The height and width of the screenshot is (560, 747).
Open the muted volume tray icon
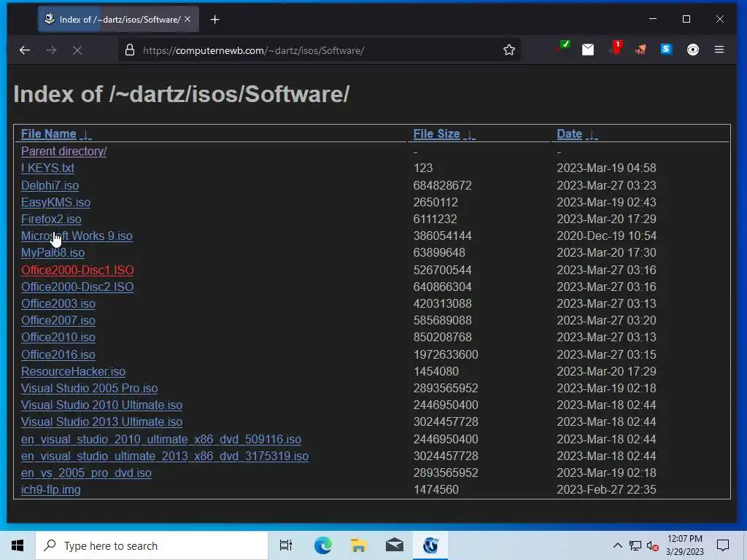(x=653, y=545)
